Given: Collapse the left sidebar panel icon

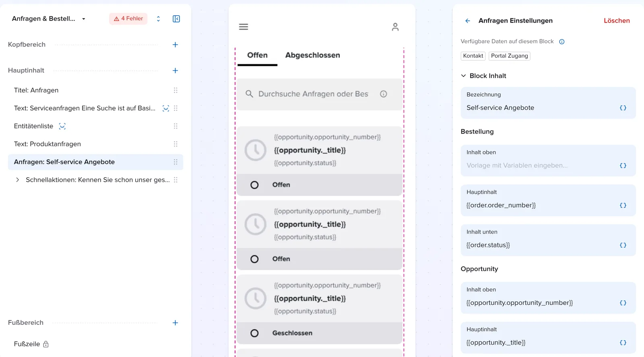Looking at the screenshot, I should (x=176, y=19).
